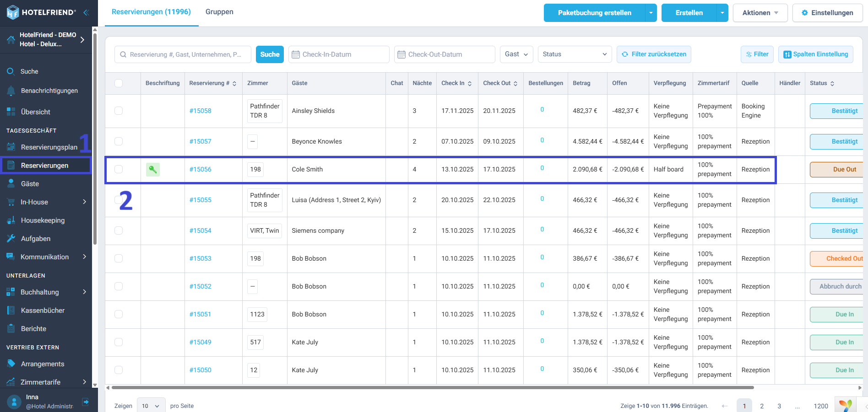
Task: Click calendar icon in Check-In-Datum field
Action: point(295,54)
